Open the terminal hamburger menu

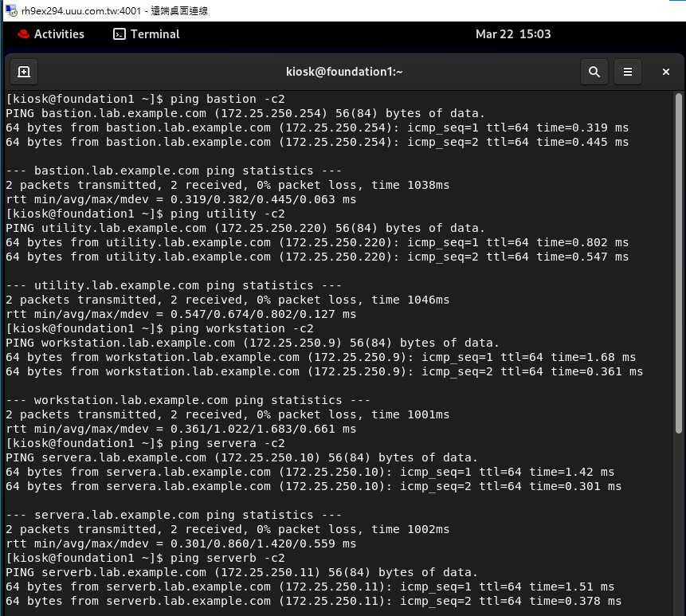pos(628,72)
